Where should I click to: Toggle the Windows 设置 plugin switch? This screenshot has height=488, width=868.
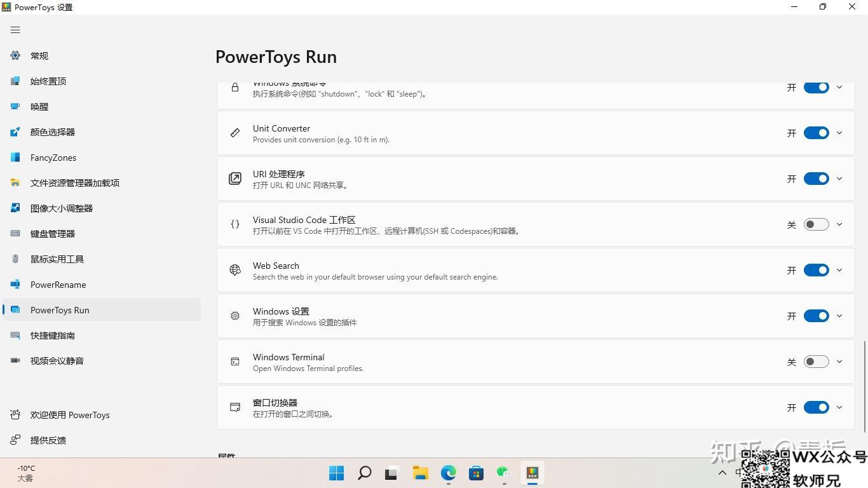tap(817, 316)
